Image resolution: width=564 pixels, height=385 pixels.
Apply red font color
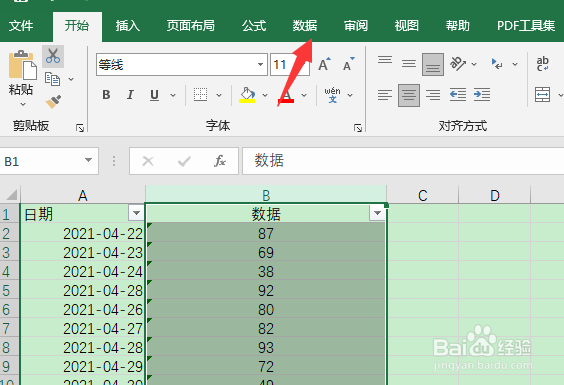(x=287, y=95)
